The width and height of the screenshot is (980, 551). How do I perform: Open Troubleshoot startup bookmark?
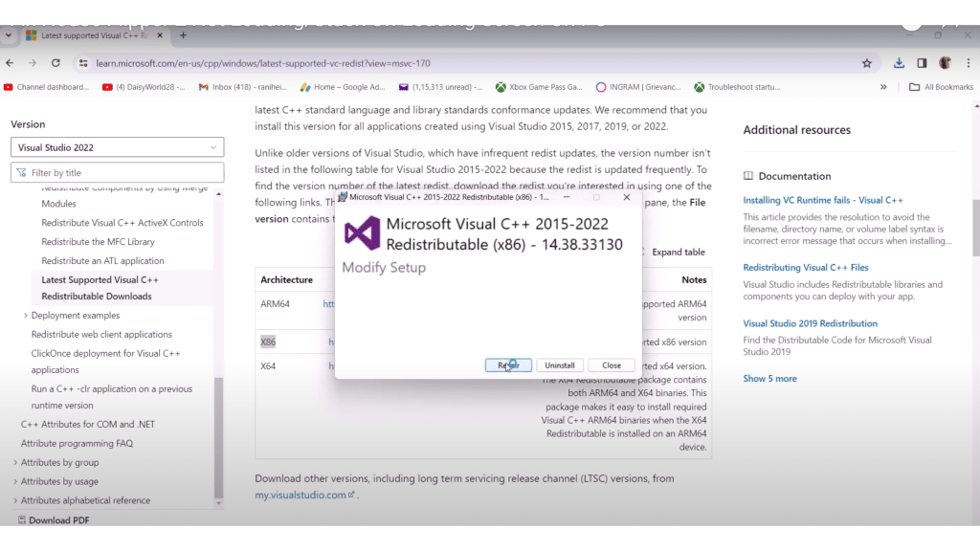tap(737, 87)
